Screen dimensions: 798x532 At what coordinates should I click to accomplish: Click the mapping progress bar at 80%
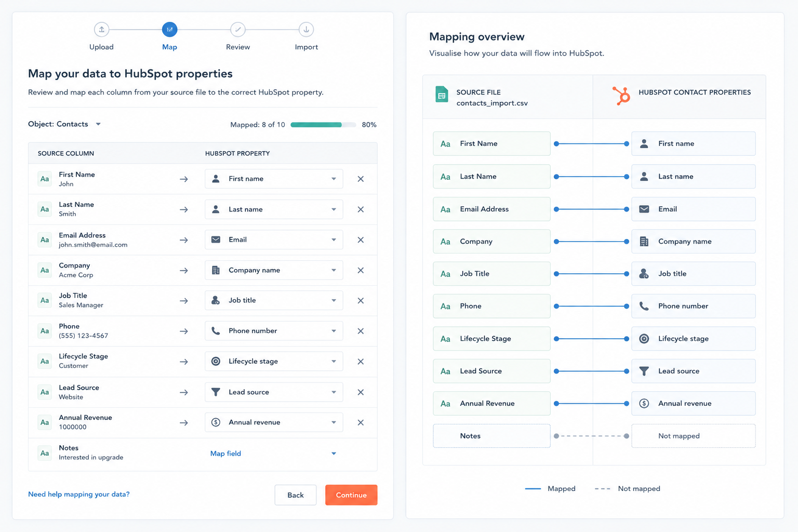pyautogui.click(x=323, y=125)
